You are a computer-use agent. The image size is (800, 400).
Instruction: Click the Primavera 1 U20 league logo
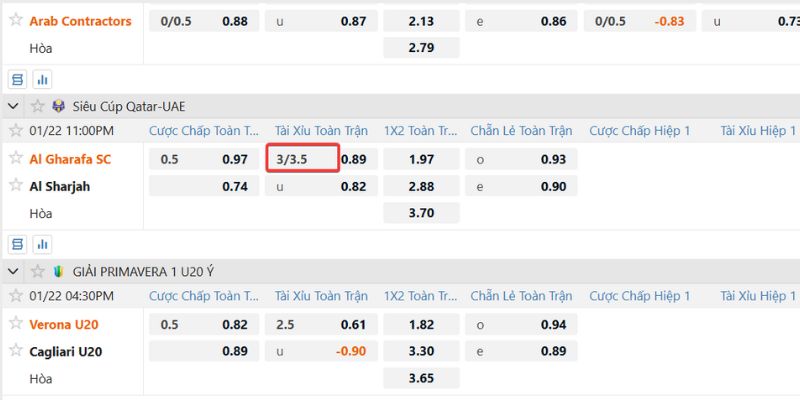pos(59,271)
